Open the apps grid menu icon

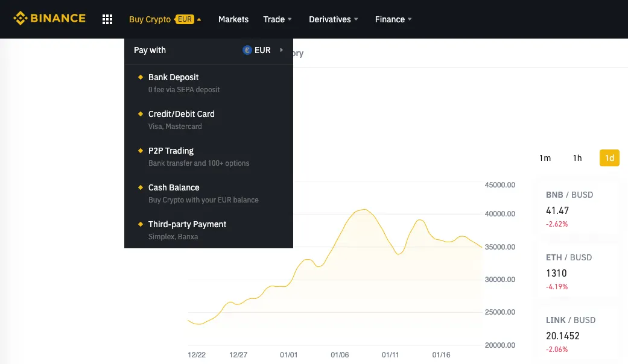pyautogui.click(x=107, y=19)
